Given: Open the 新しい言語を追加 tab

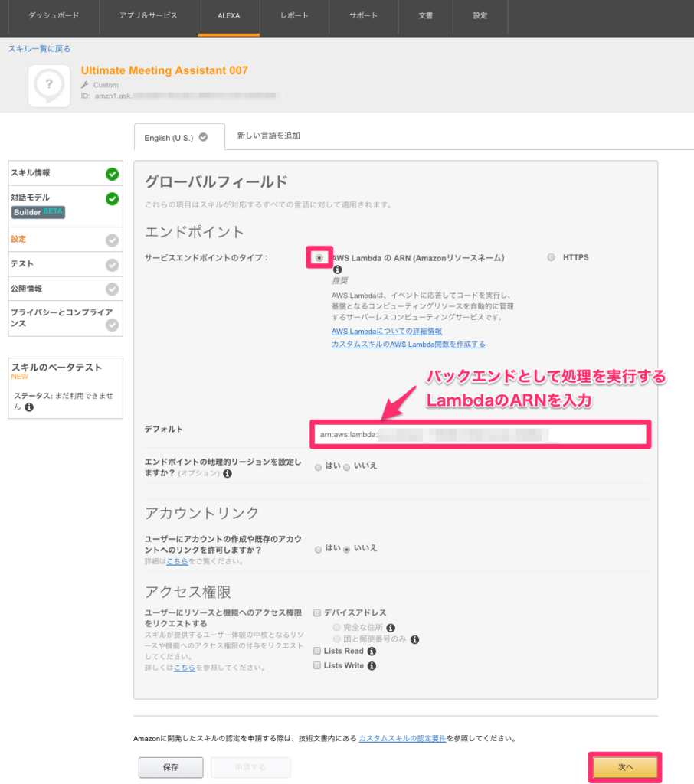Looking at the screenshot, I should (269, 136).
